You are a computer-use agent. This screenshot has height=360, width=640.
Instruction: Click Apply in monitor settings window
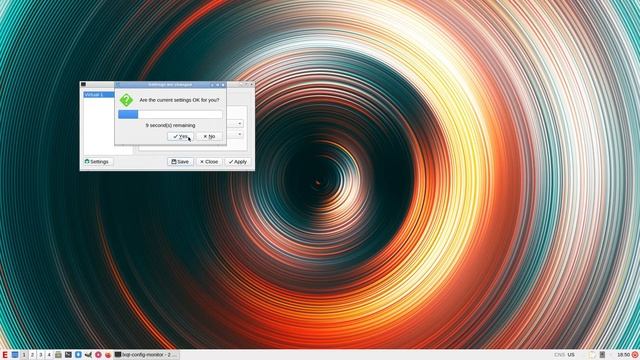238,162
